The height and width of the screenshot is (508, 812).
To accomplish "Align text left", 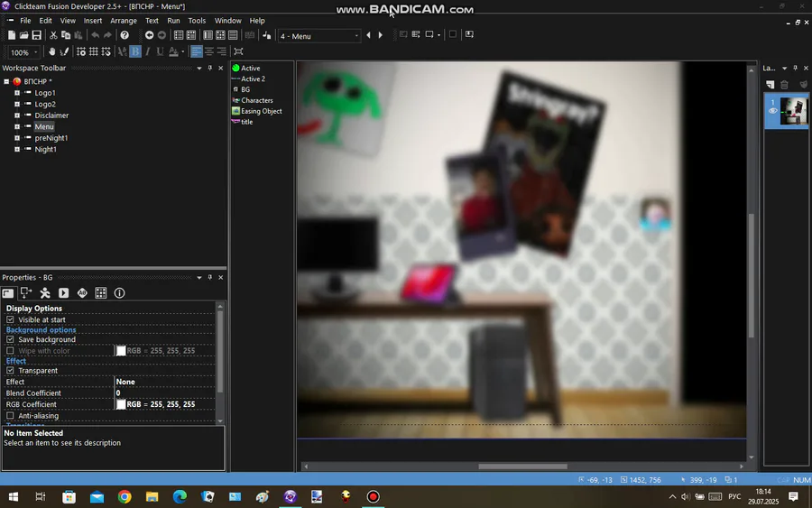I will tap(197, 51).
